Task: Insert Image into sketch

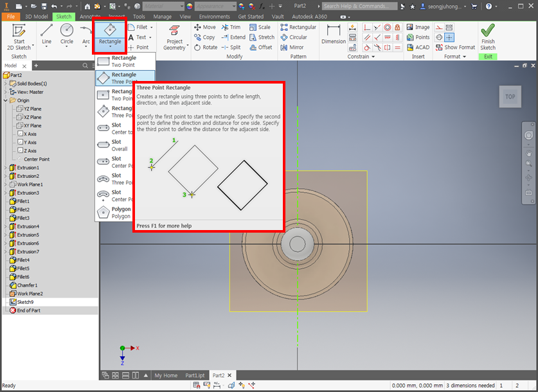Action: [418, 27]
